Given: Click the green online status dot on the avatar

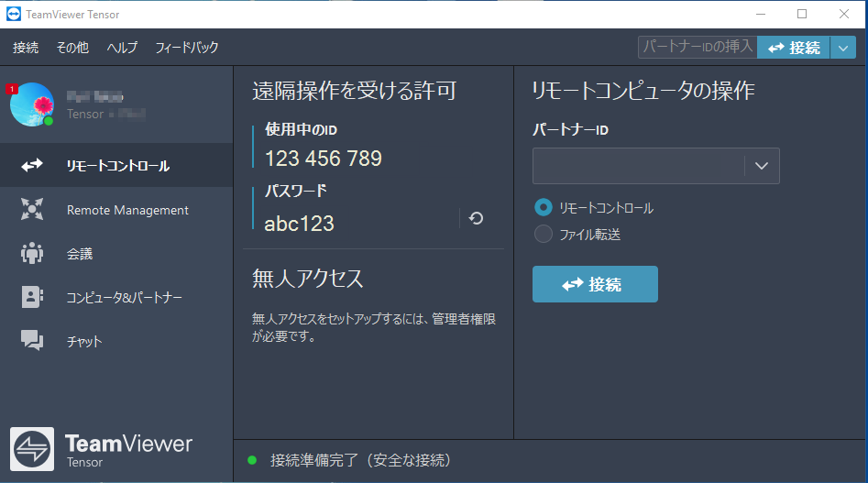Looking at the screenshot, I should pos(49,121).
